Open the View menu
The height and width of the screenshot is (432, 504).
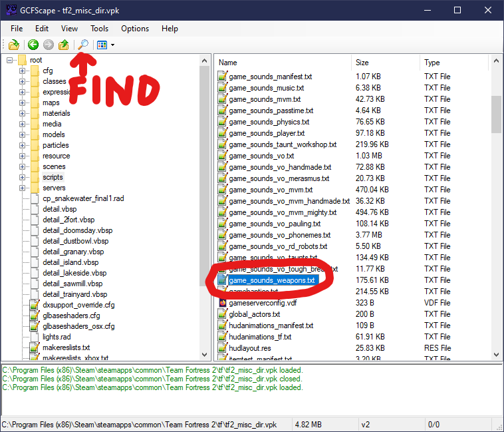(69, 29)
